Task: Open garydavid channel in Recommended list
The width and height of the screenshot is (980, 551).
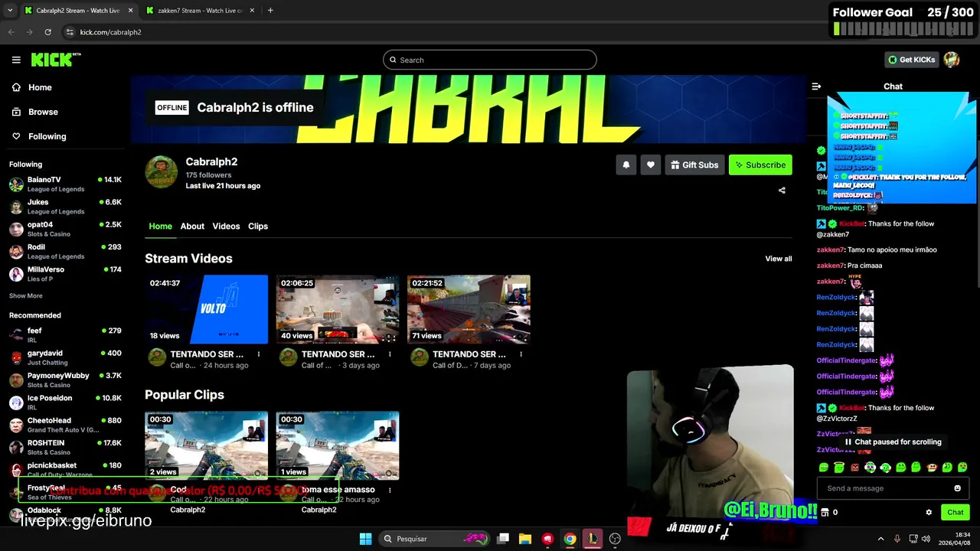Action: pyautogui.click(x=65, y=357)
